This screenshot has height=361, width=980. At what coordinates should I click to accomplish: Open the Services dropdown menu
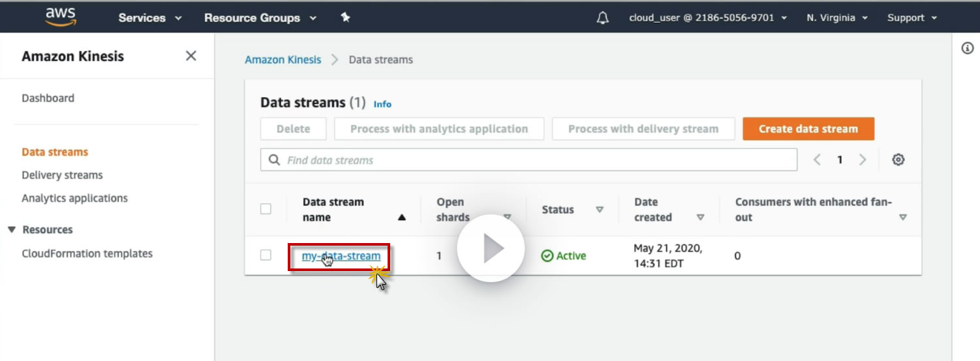pyautogui.click(x=149, y=18)
